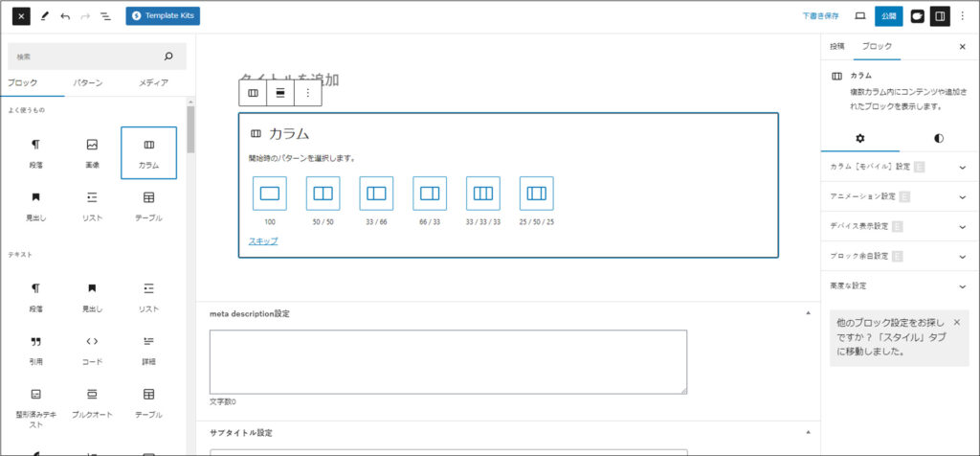980x456 pixels.
Task: Open the 投稿 tab in sidebar
Action: 837,46
